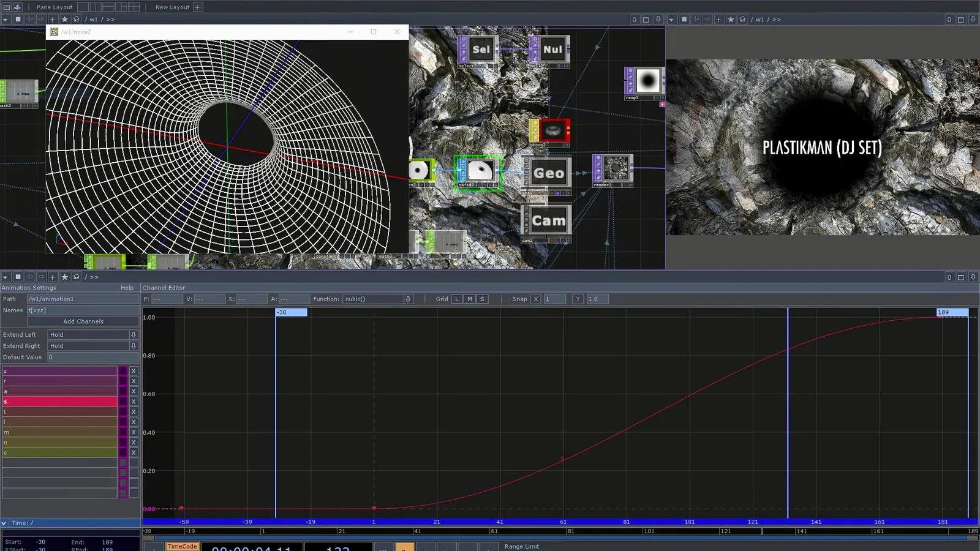The width and height of the screenshot is (980, 551).
Task: Delete channel z with its X button
Action: [134, 371]
